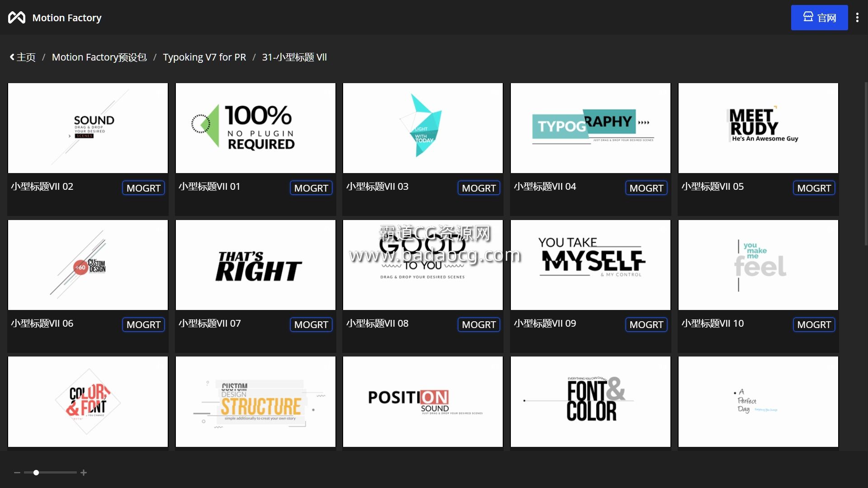Screen dimensions: 868x488
Task: Click MOGRT badge for 小型标题VII 03
Action: (x=479, y=188)
